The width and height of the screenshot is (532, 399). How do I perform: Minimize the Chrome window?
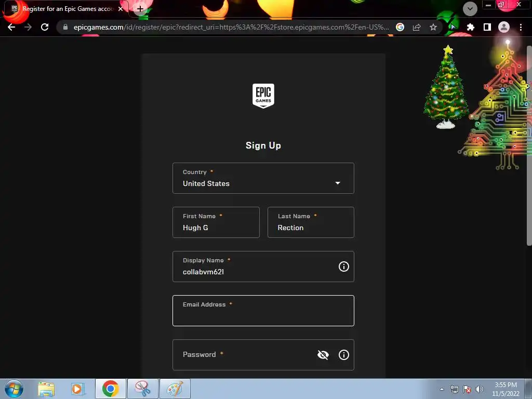(488, 5)
